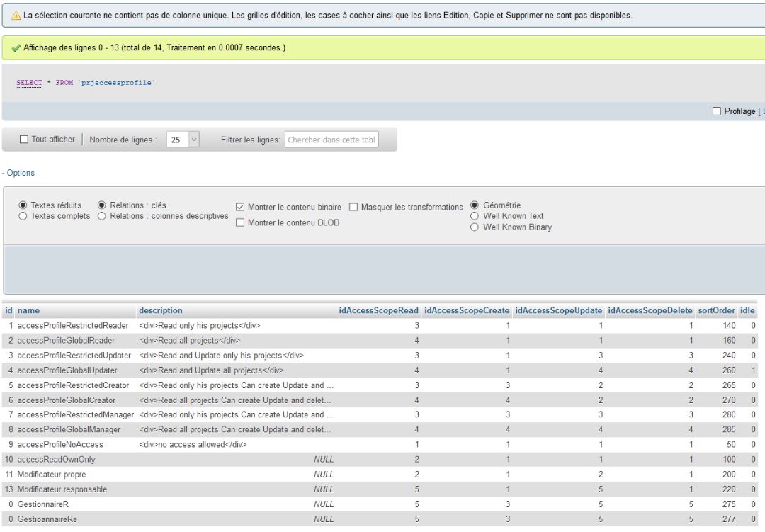Click the accessProfileNoAccess name cell

(x=60, y=445)
